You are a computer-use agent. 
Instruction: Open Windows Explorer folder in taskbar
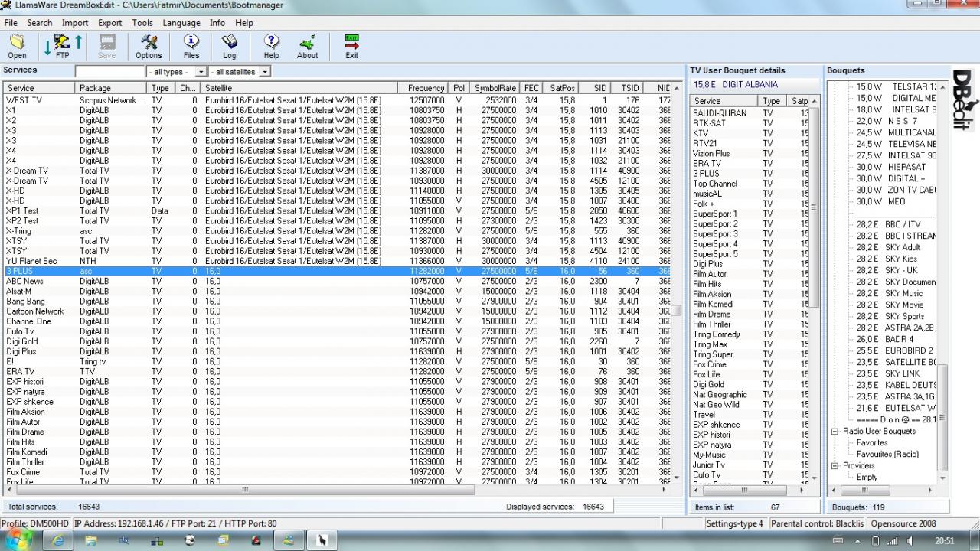point(91,540)
